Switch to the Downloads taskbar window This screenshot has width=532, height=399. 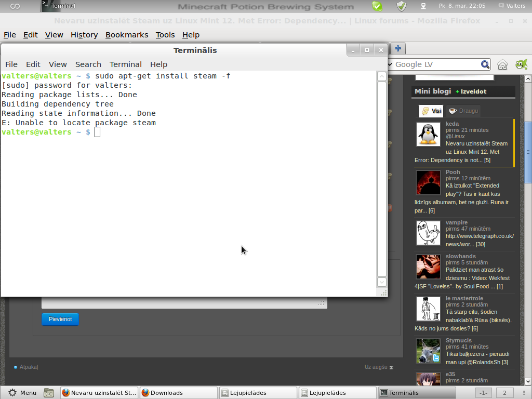pos(179,393)
